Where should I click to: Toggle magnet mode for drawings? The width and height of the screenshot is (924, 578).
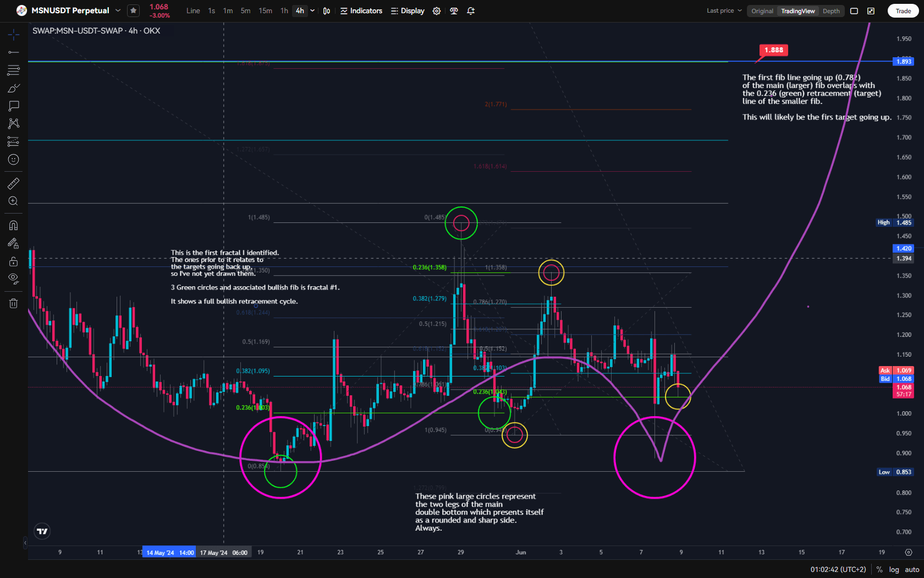click(14, 225)
